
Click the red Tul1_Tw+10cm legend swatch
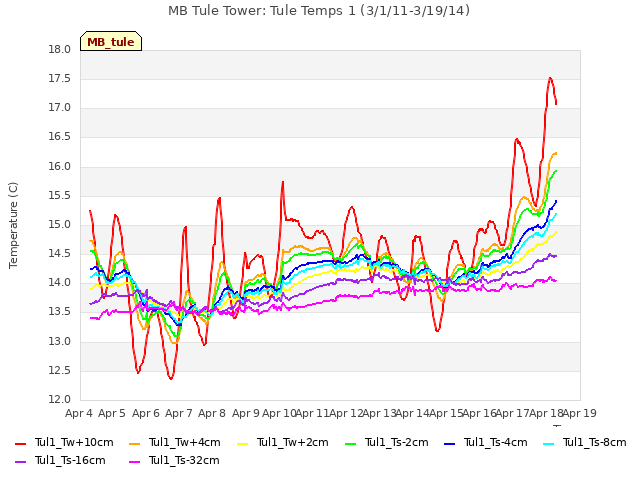tap(20, 443)
